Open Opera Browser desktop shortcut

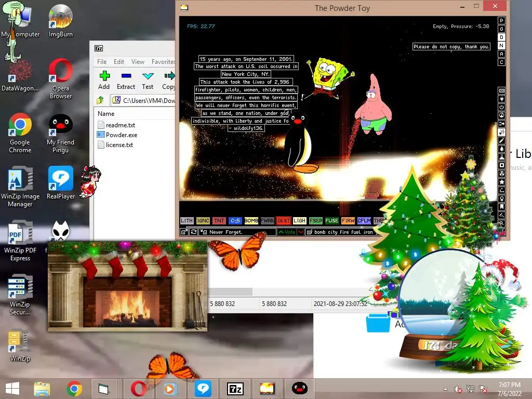coord(61,79)
